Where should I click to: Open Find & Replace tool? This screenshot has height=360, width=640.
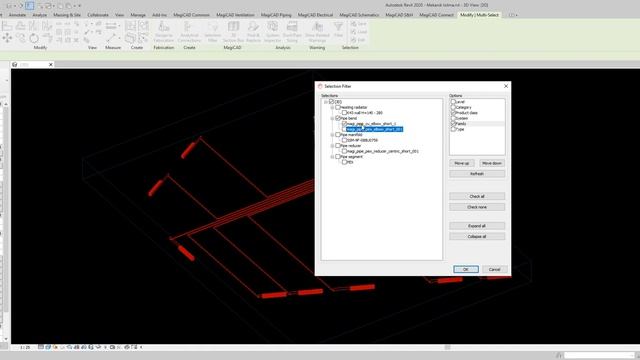(x=253, y=32)
